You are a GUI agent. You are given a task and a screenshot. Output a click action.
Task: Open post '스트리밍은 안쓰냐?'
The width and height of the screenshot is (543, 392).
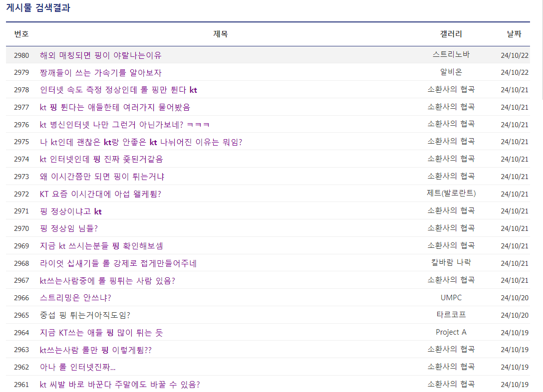(x=75, y=298)
